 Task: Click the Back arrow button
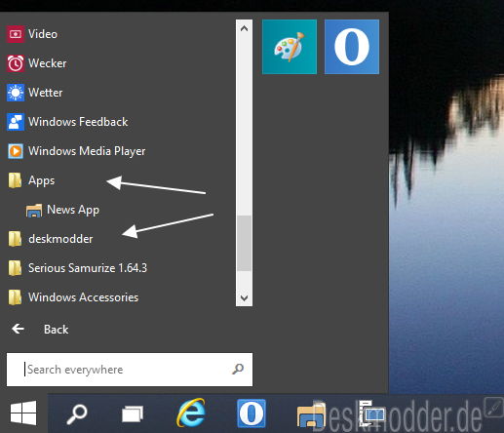(x=19, y=329)
